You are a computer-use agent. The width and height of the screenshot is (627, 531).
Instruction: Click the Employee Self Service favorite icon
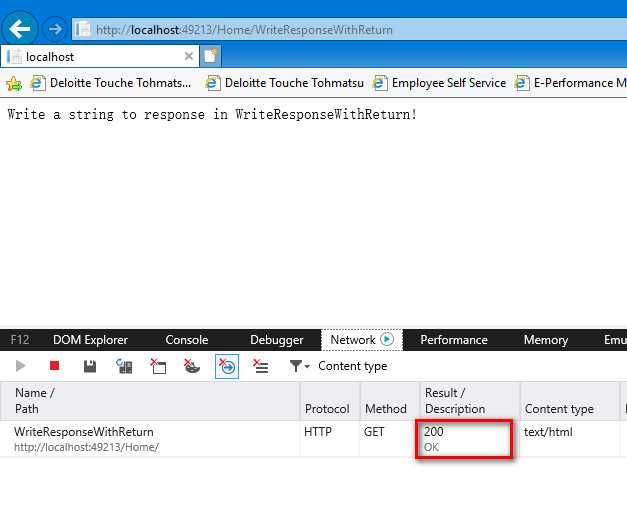click(380, 83)
